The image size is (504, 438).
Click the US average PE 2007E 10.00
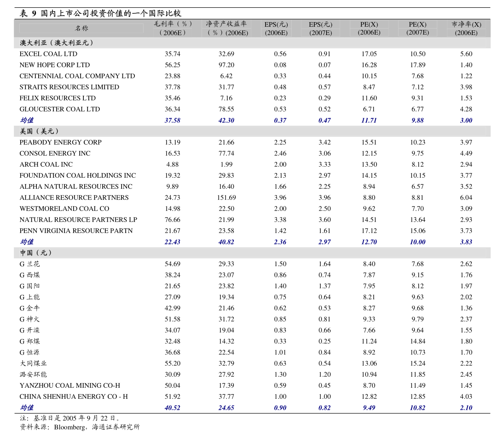(x=417, y=242)
